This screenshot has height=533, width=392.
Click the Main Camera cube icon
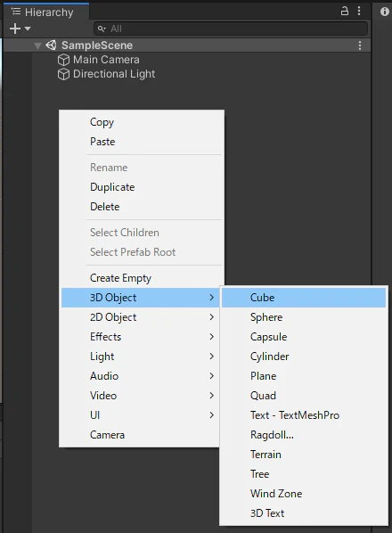[x=63, y=61]
